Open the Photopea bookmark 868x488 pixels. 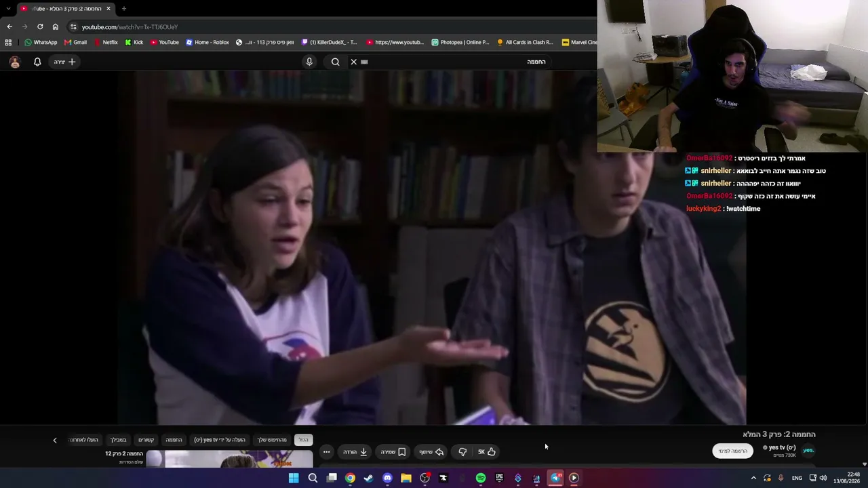tap(460, 42)
